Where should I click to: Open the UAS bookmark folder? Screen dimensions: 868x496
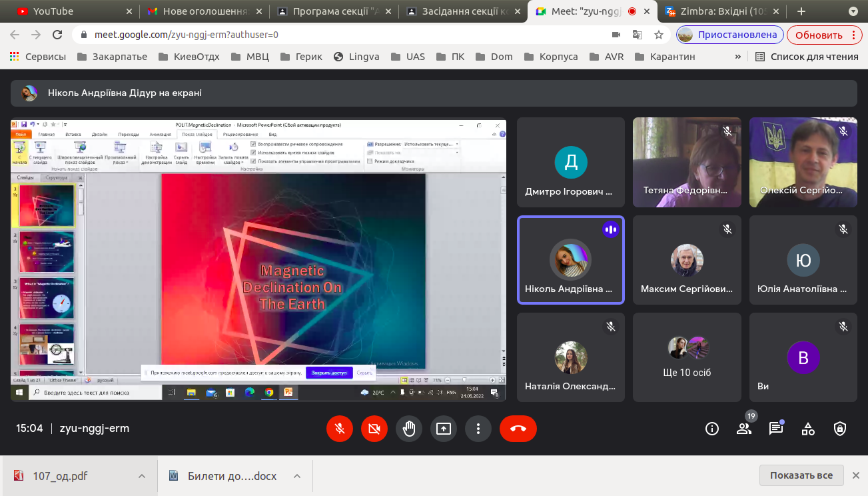tap(408, 57)
